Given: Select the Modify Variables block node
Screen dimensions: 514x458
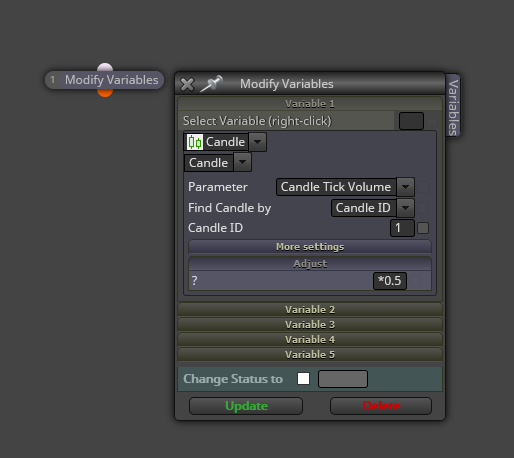Looking at the screenshot, I should click(111, 80).
